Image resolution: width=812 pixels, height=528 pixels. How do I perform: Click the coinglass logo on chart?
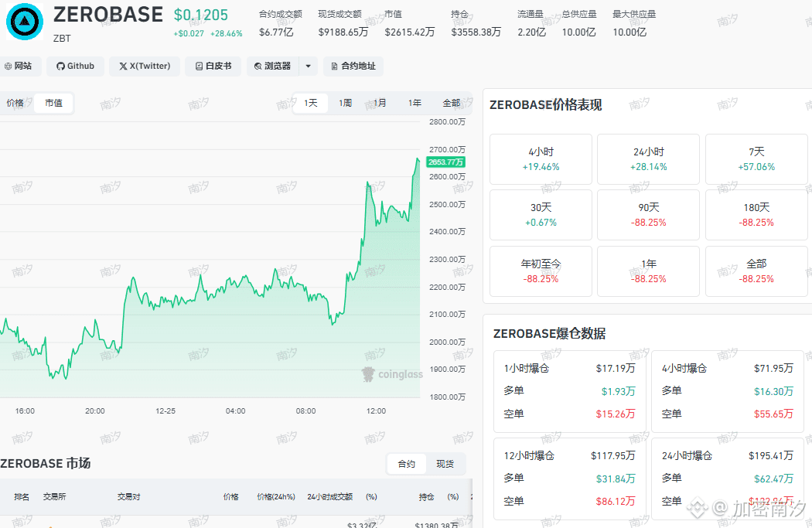(392, 374)
